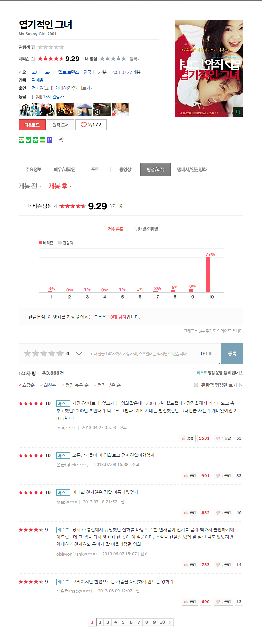Click the external share arrow icon
The height and width of the screenshot is (644, 262).
click(61, 140)
